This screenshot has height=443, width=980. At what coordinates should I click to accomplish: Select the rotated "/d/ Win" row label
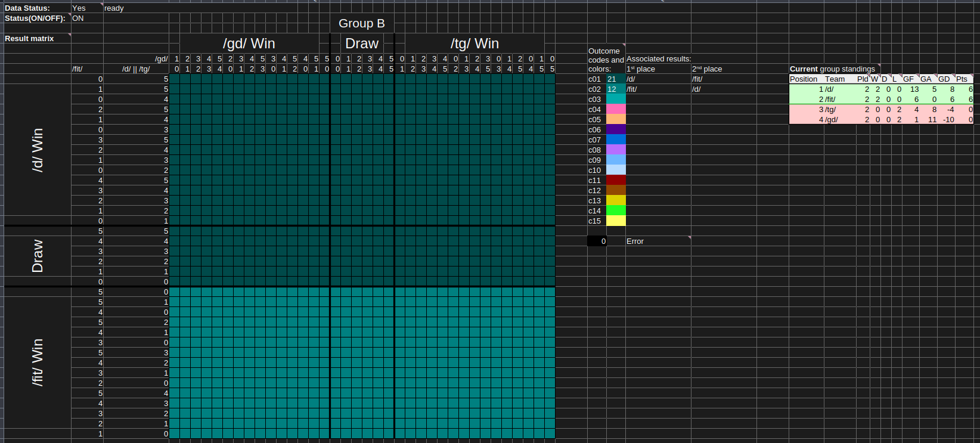click(38, 150)
